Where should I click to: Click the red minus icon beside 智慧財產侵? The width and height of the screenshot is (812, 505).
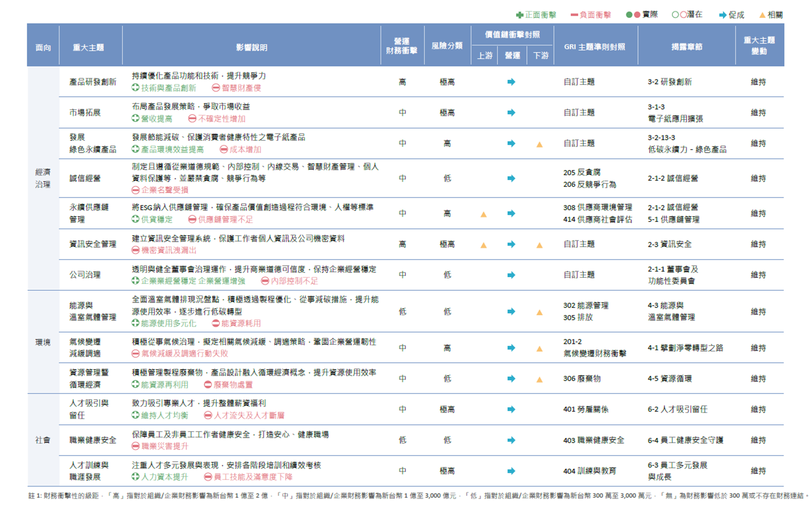coord(216,88)
